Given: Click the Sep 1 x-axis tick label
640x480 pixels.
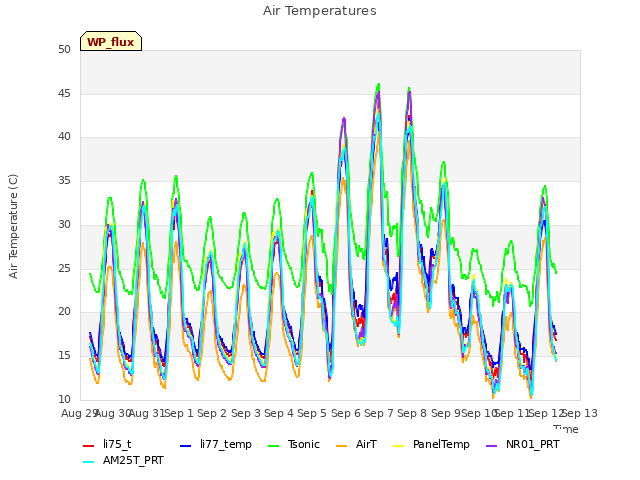Looking at the screenshot, I should coord(179,413).
